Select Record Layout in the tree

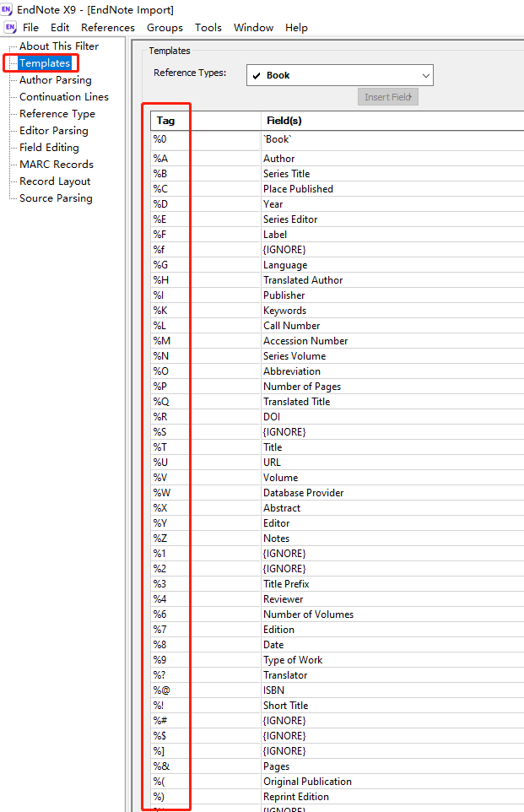coord(55,181)
